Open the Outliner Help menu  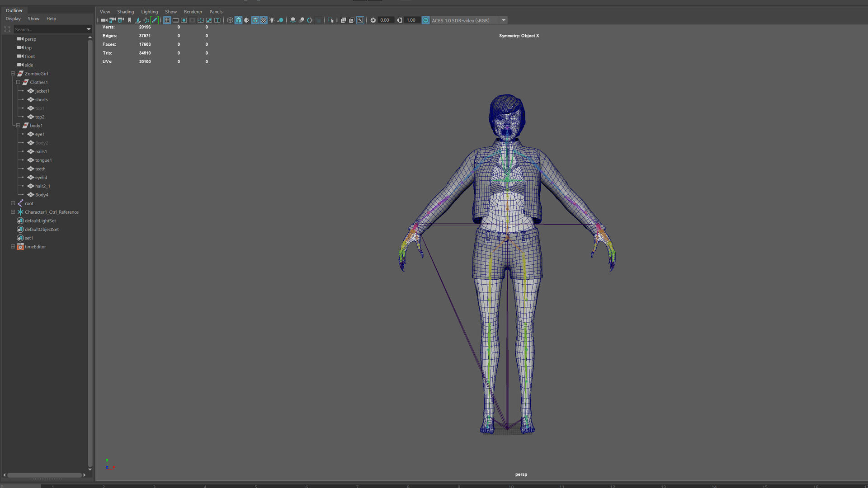pos(52,19)
